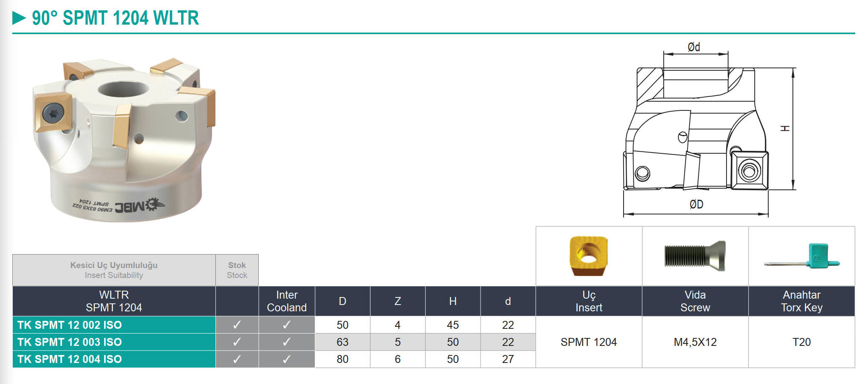This screenshot has height=384, width=868.
Task: Click the Anahtar Torx Key header
Action: pyautogui.click(x=801, y=301)
